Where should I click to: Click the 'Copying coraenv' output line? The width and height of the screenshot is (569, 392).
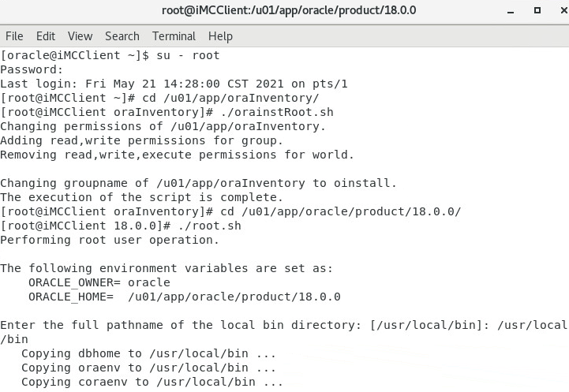tap(152, 382)
